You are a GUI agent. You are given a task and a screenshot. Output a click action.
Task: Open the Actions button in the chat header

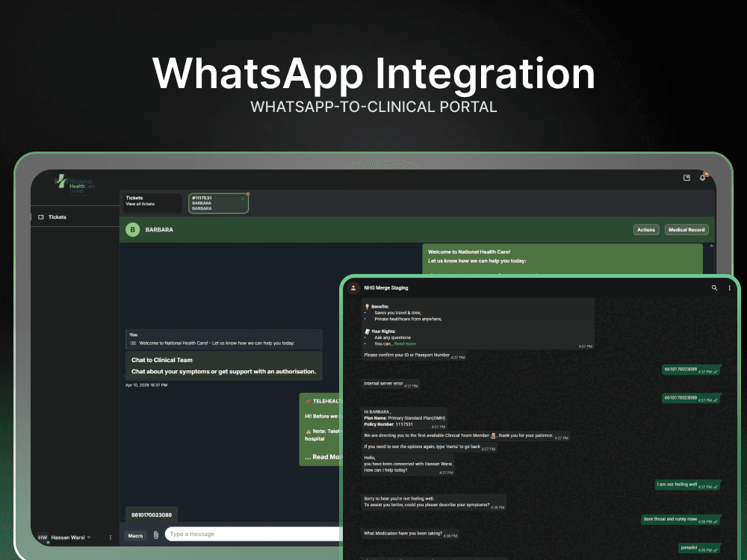point(646,229)
